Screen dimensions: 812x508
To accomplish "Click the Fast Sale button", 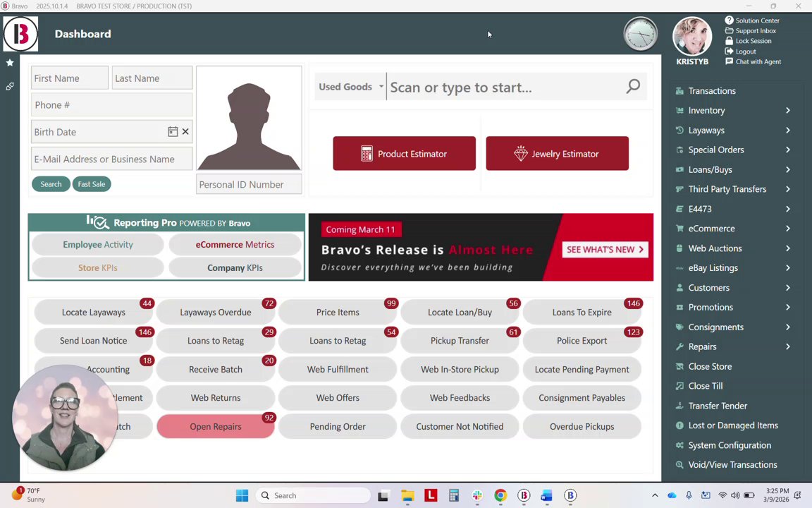I will click(x=92, y=184).
